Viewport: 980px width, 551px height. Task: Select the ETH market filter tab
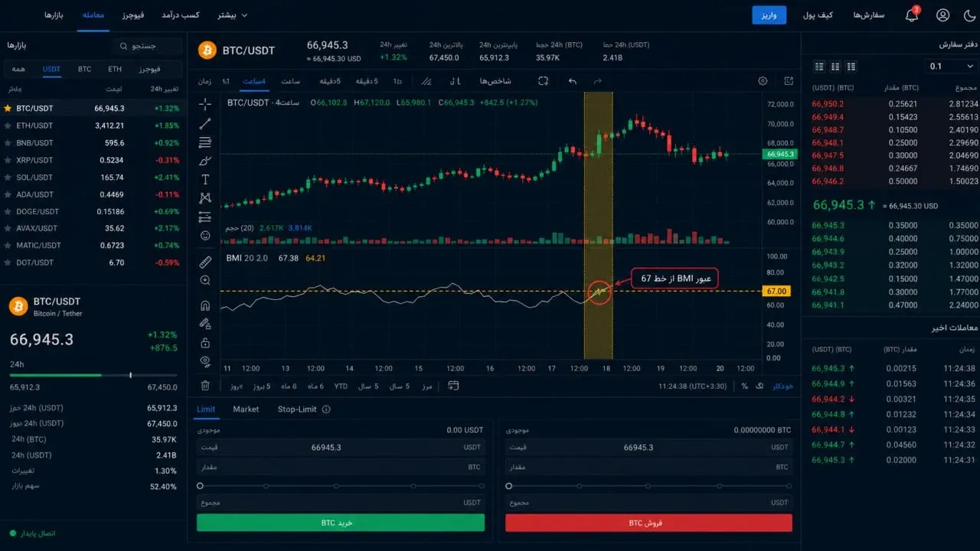pyautogui.click(x=115, y=69)
